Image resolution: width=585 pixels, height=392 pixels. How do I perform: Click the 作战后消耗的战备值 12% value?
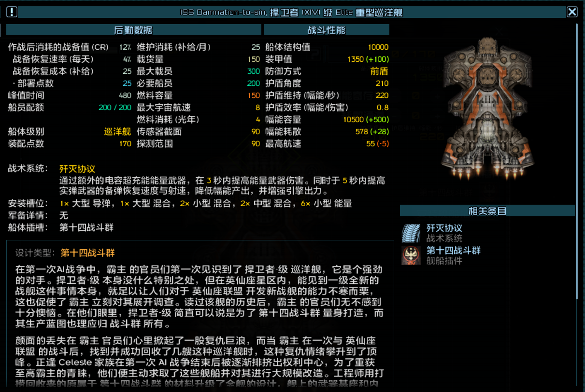[125, 47]
